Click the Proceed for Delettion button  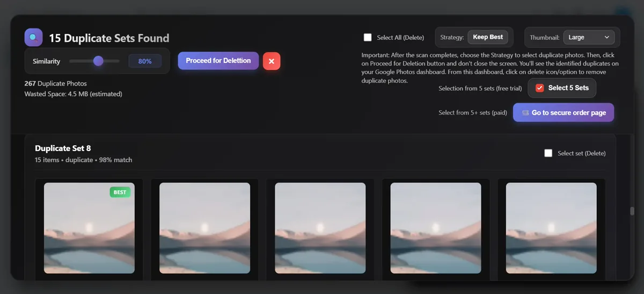pos(218,61)
